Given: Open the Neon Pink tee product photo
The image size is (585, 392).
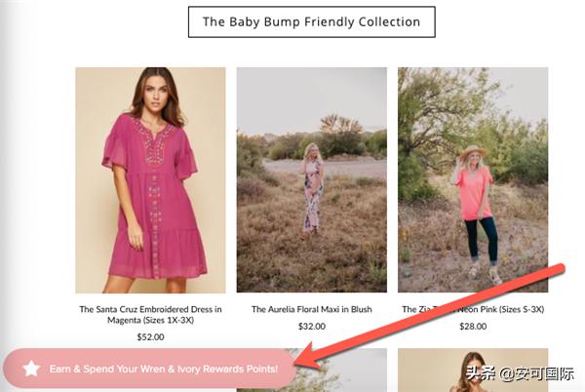Looking at the screenshot, I should [473, 179].
